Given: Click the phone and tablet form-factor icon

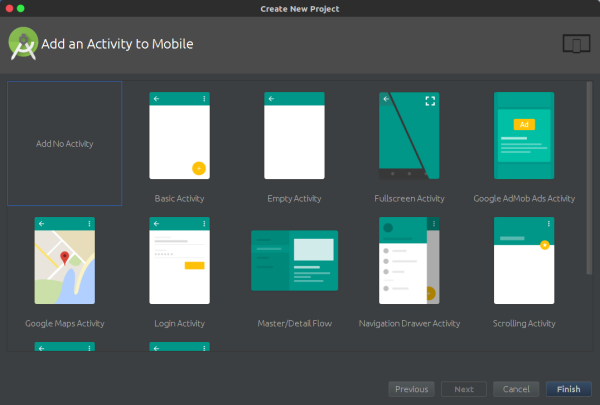Looking at the screenshot, I should [576, 44].
